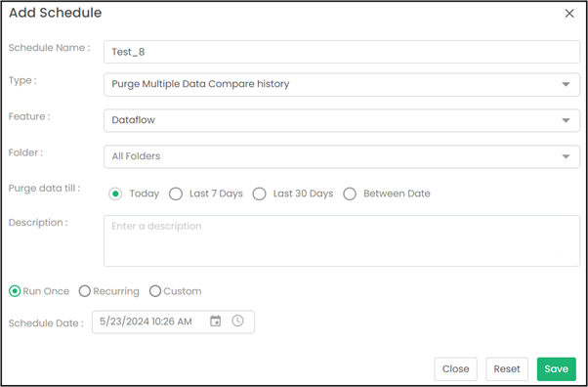588x387 pixels.
Task: Select the Run Once schedule option
Action: (x=15, y=291)
